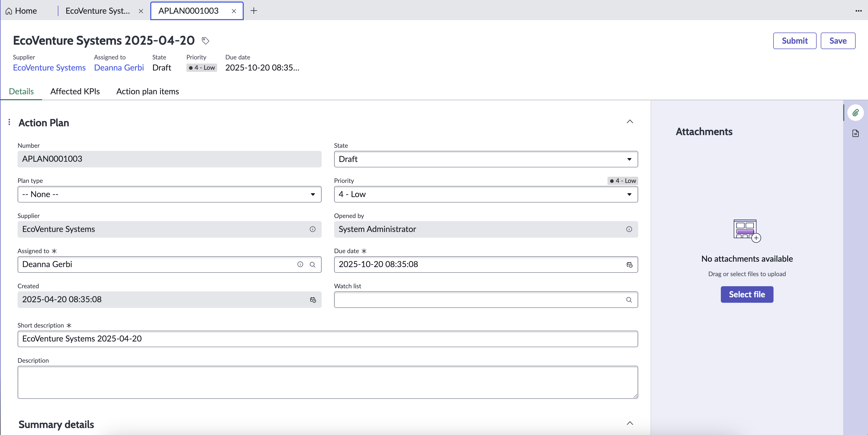The width and height of the screenshot is (868, 435).
Task: Click header priority badge 4 - Low
Action: click(x=201, y=68)
